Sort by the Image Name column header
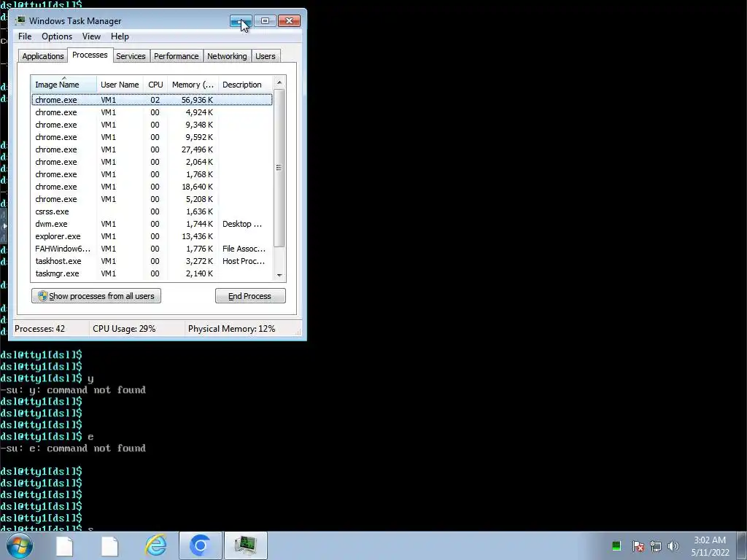747x560 pixels. pos(64,85)
